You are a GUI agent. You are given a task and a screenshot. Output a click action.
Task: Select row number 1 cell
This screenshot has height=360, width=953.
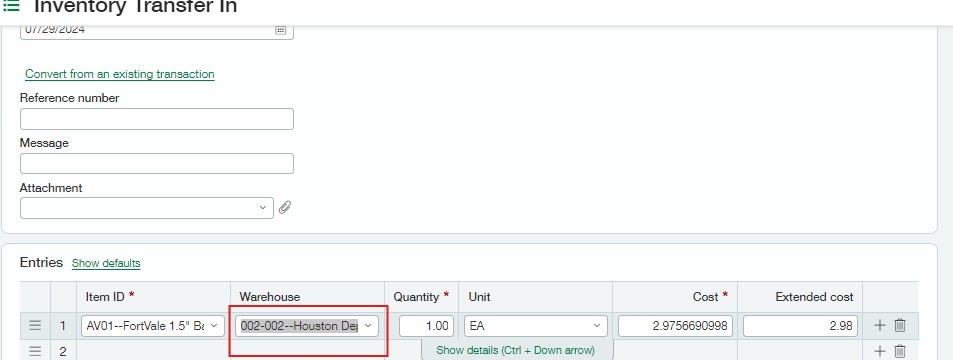(x=63, y=326)
